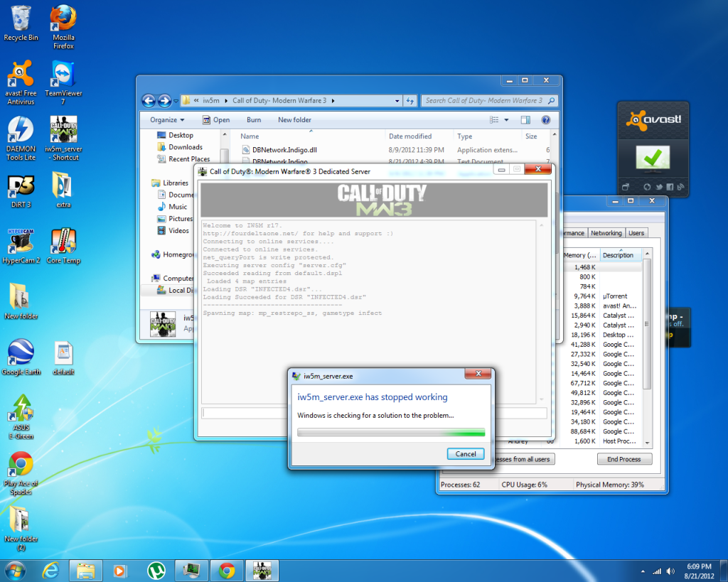Click the error dialog's solution-check progress bar

click(391, 433)
